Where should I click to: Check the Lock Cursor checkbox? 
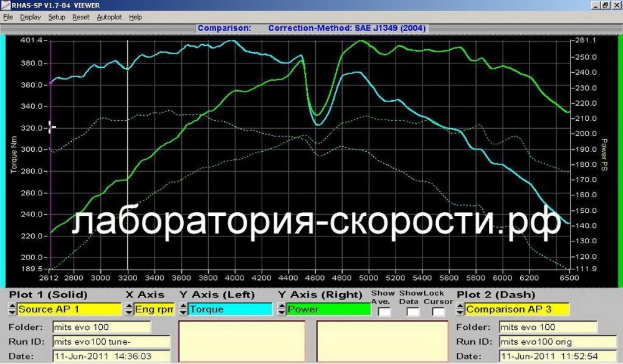coord(439,311)
